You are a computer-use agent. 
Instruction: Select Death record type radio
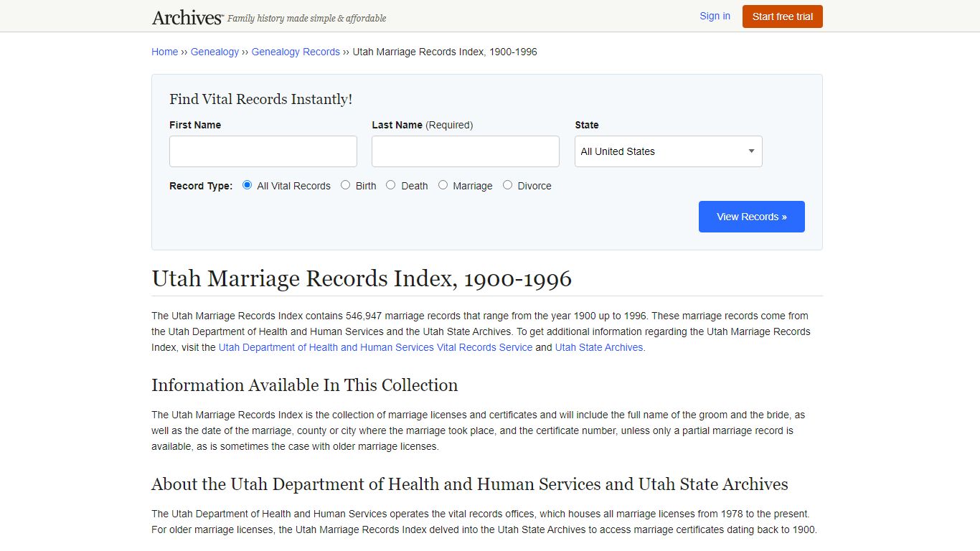pyautogui.click(x=391, y=185)
